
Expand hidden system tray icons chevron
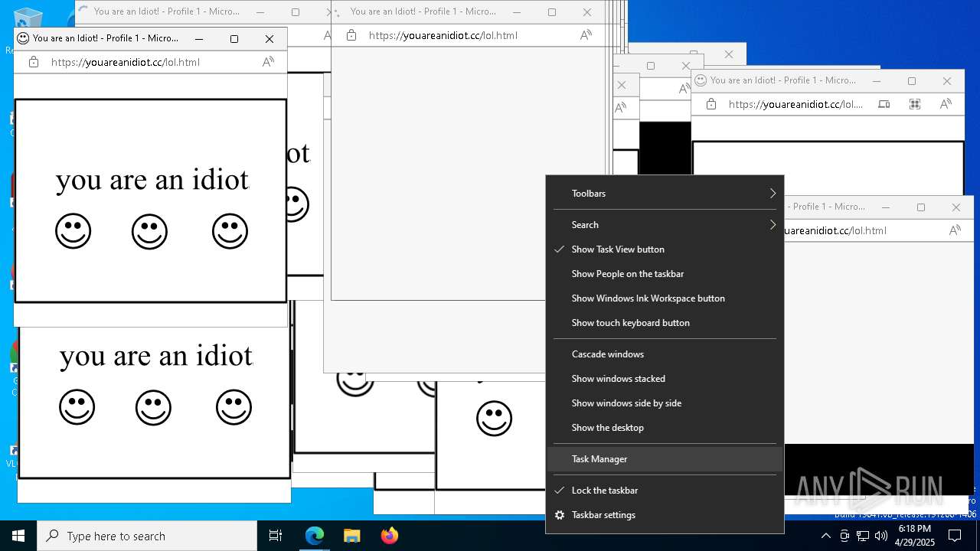(x=826, y=536)
